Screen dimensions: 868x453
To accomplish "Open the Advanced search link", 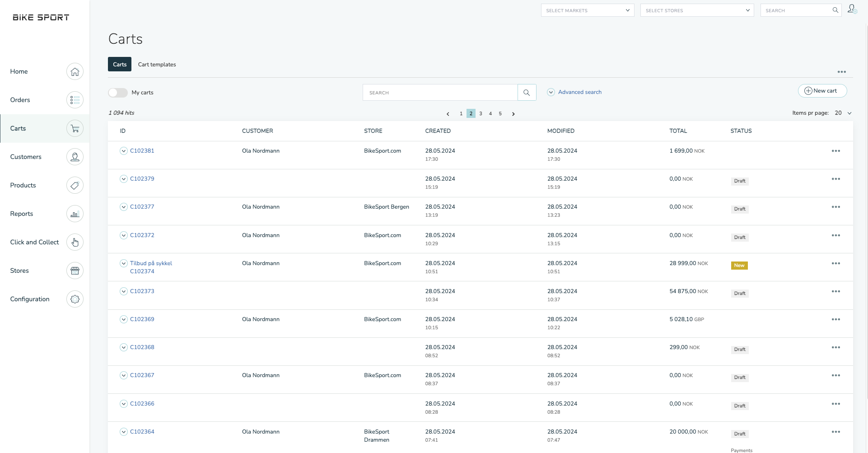I will pyautogui.click(x=580, y=92).
